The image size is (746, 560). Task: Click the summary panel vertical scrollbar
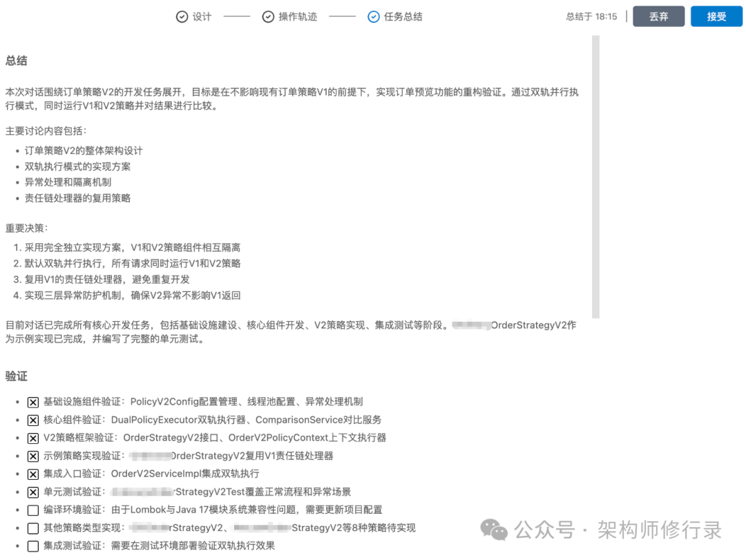tap(595, 177)
